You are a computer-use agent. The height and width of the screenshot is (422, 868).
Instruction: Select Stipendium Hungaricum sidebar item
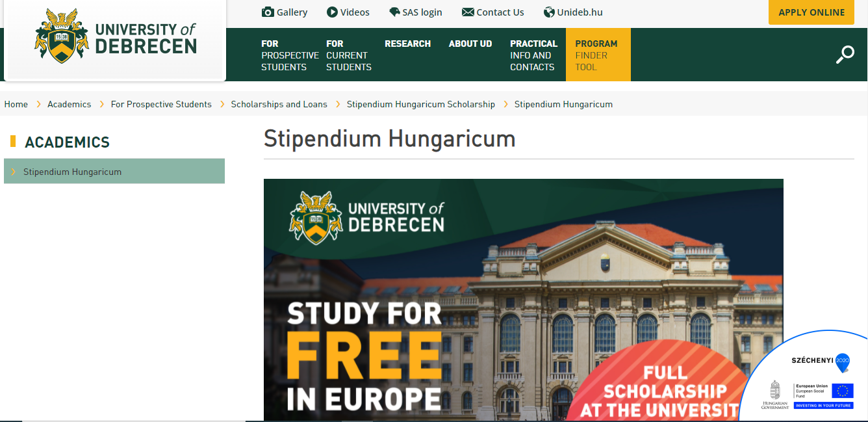(114, 172)
